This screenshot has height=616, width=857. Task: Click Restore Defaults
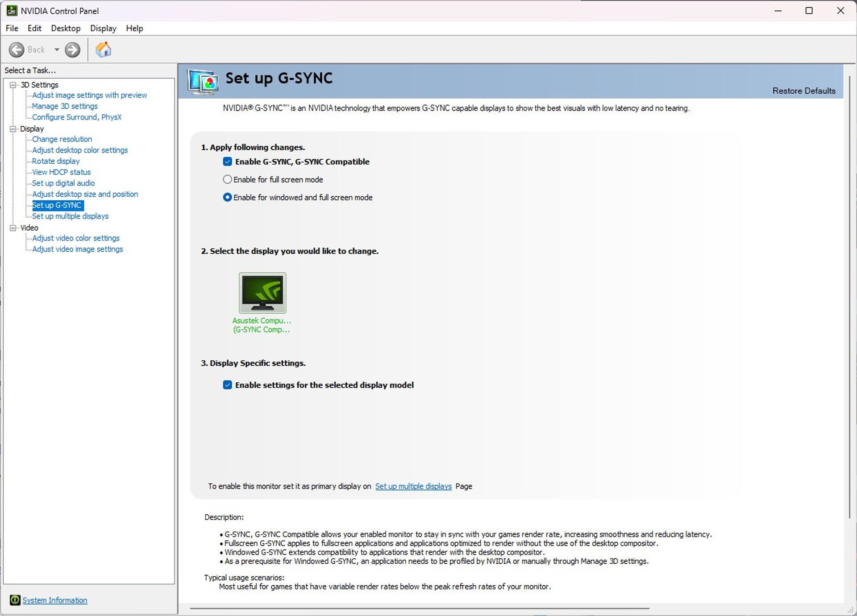pyautogui.click(x=804, y=91)
